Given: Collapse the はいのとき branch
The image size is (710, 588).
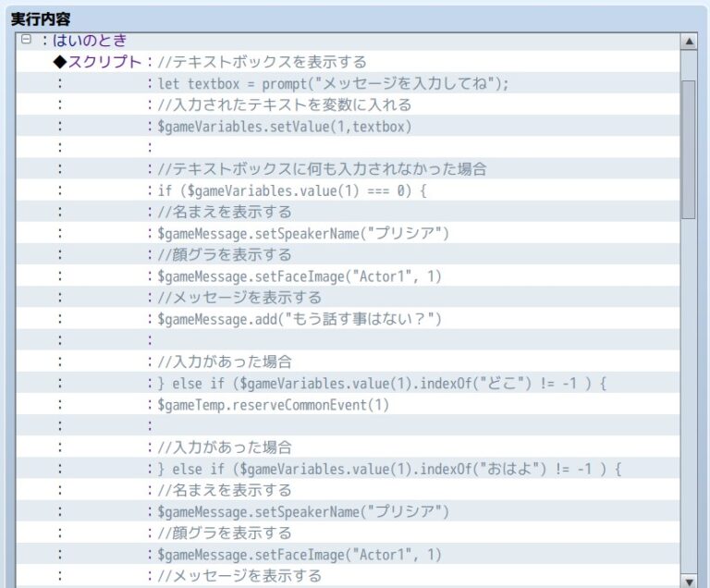Looking at the screenshot, I should coord(26,40).
